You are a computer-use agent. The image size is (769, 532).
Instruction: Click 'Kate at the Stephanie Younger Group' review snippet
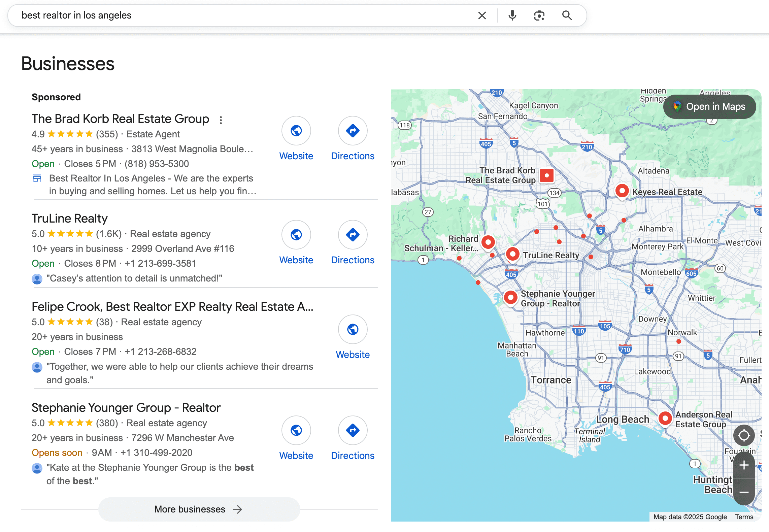[150, 474]
